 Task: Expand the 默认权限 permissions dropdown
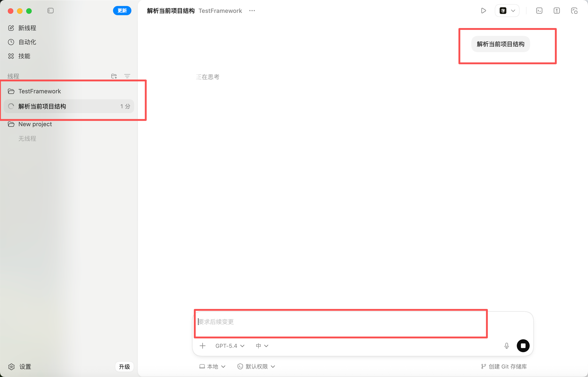[256, 366]
